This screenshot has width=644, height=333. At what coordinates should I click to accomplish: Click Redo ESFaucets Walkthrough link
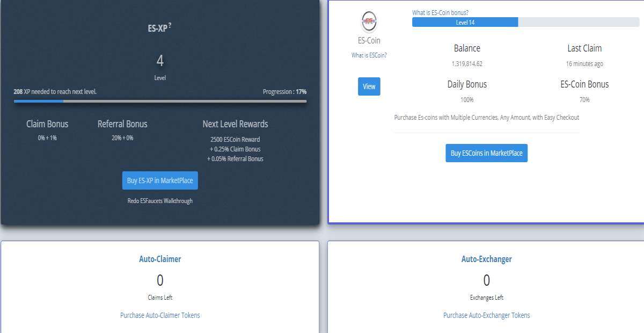(x=160, y=201)
